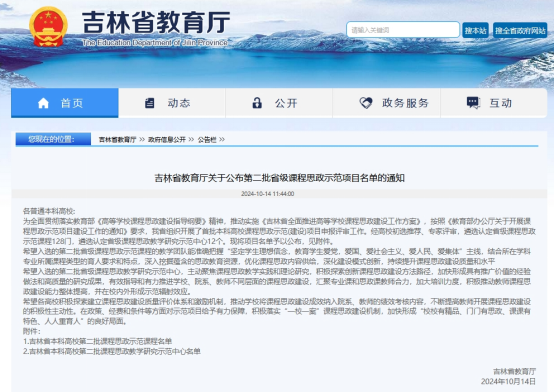
Task: Go to 公告栏 breadcrumb link
Action: click(207, 140)
